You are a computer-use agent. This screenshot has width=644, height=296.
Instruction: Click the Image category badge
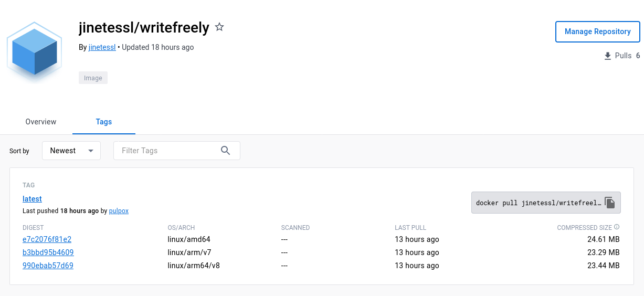(93, 78)
